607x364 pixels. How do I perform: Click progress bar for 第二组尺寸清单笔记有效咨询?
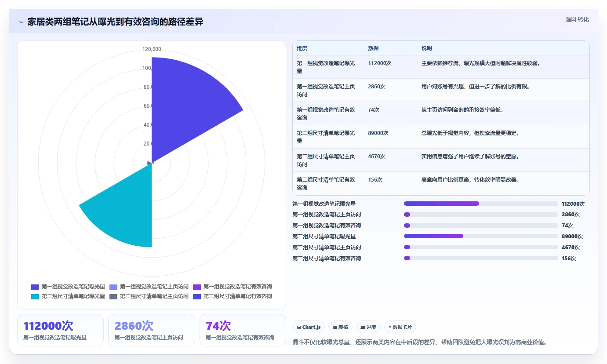point(481,258)
